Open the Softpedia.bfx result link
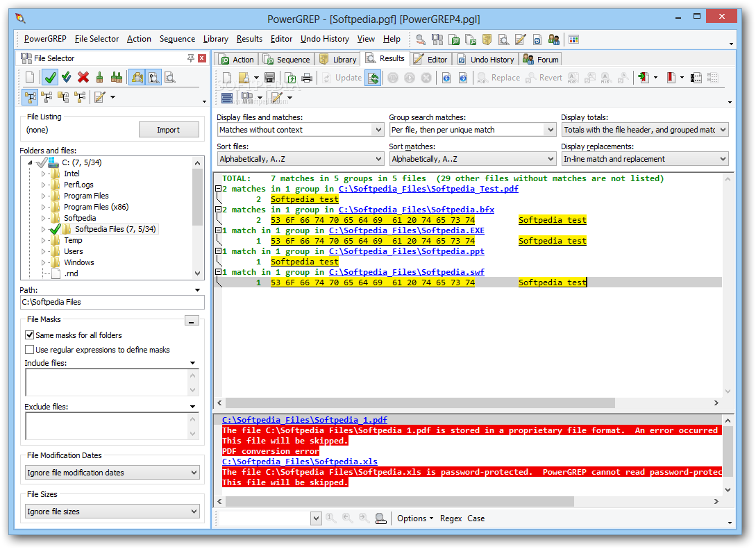Screen dimensions: 756x549 [416, 210]
